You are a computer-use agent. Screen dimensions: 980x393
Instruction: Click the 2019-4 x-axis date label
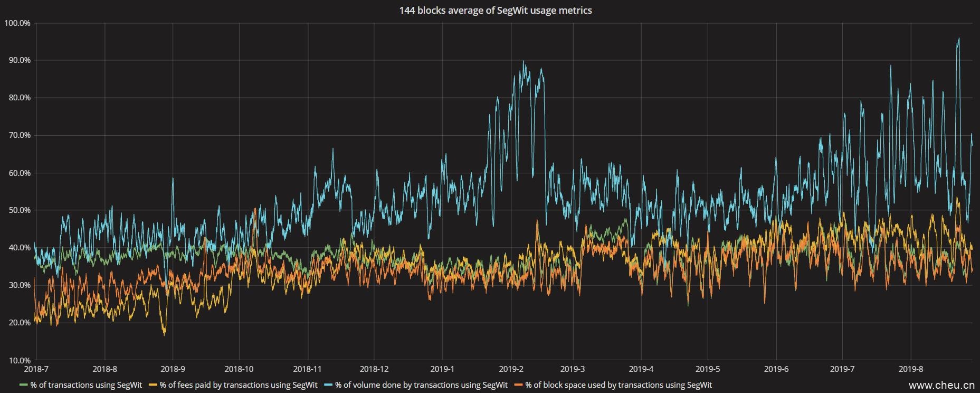tap(641, 369)
